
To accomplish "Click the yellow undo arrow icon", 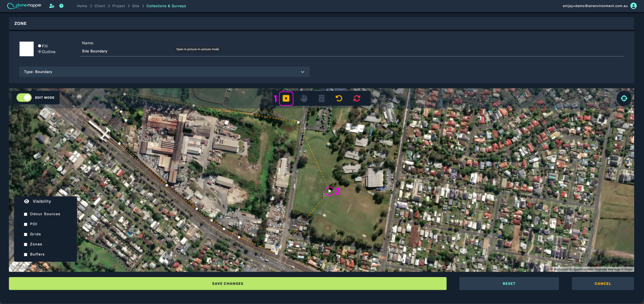I will (339, 98).
